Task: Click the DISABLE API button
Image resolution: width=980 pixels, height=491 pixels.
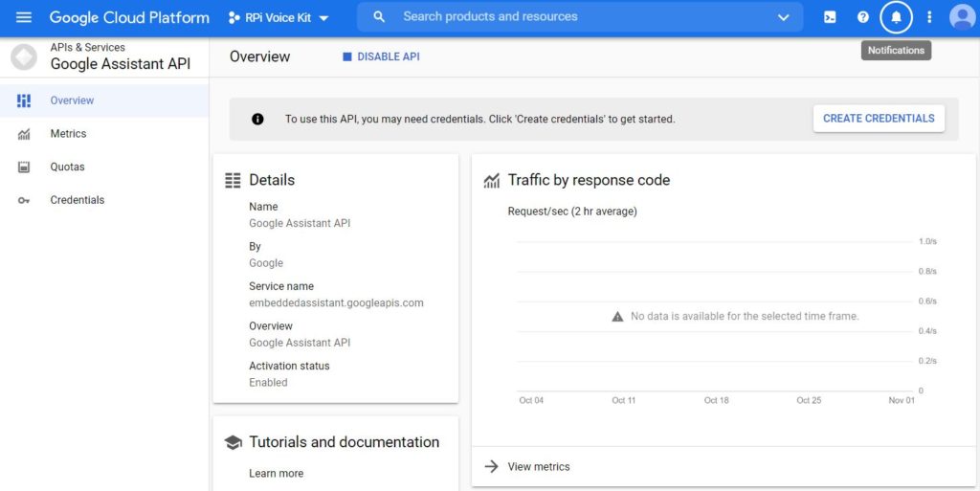Action: pos(381,56)
